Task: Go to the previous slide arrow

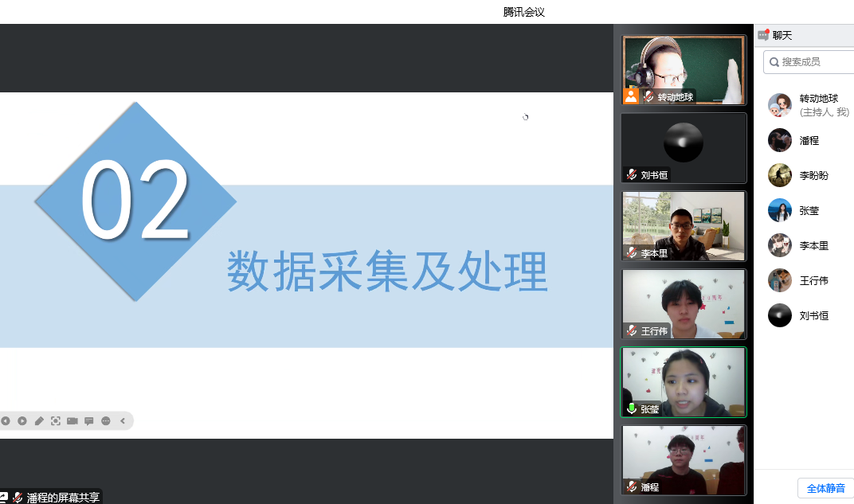Action: tap(6, 420)
